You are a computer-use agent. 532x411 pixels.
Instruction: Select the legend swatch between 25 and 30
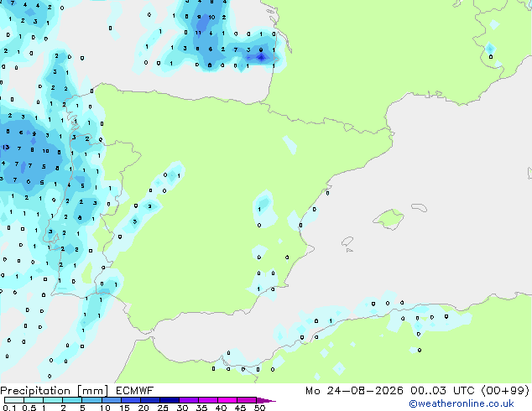[x=170, y=400]
